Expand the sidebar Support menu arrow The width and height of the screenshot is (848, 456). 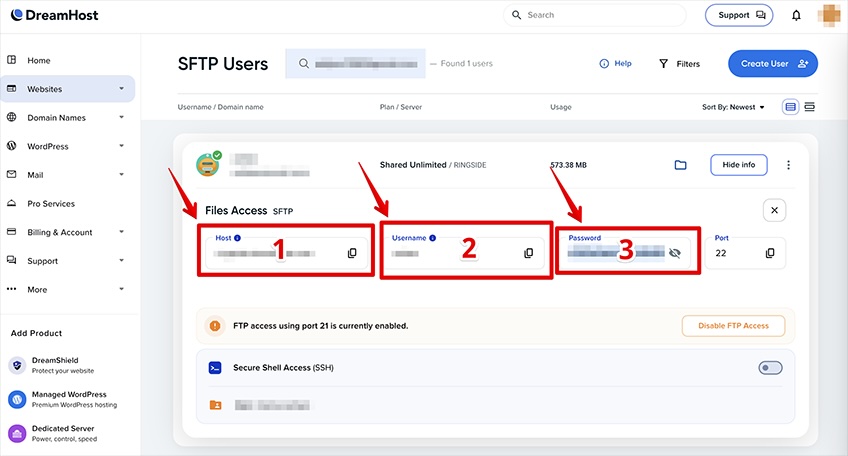click(x=121, y=260)
